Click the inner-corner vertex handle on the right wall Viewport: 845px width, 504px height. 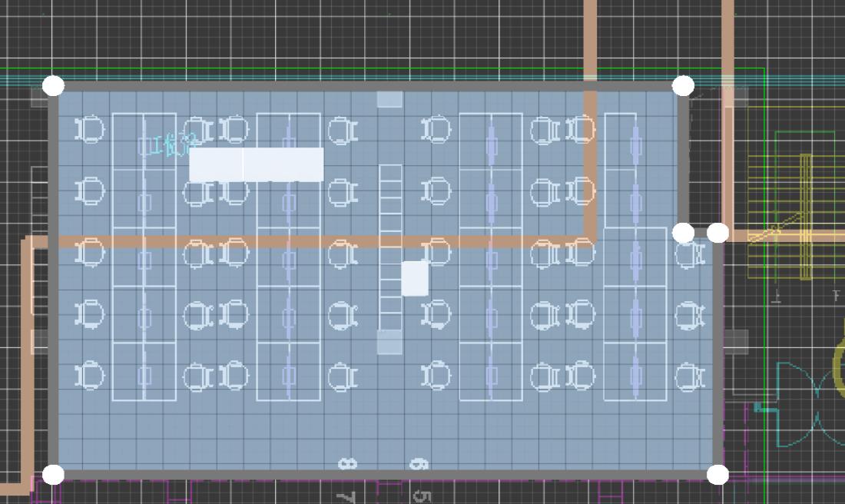683,233
